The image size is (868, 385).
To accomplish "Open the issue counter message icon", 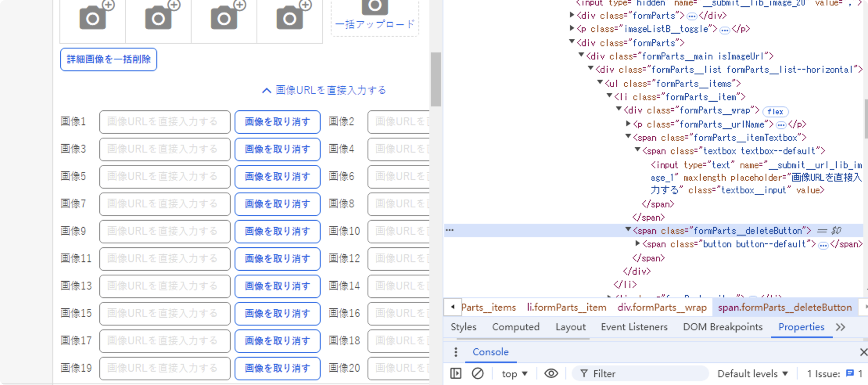I will (850, 374).
